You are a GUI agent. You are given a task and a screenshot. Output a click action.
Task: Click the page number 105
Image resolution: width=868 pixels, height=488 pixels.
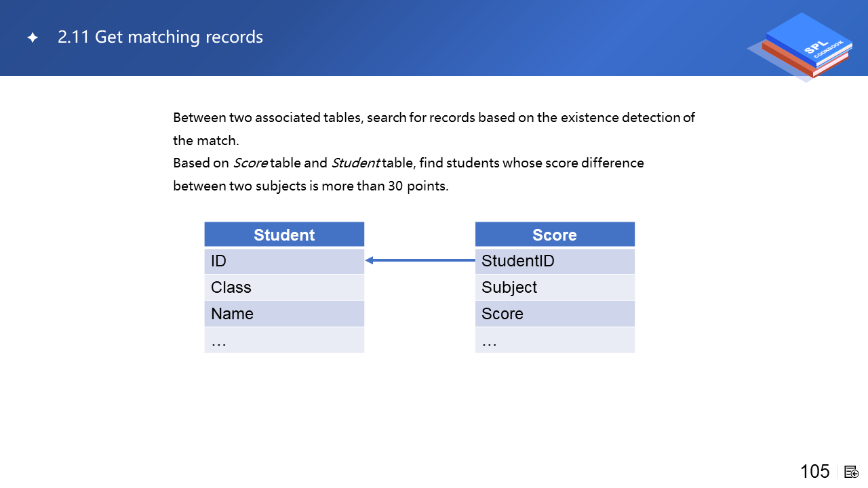[814, 472]
